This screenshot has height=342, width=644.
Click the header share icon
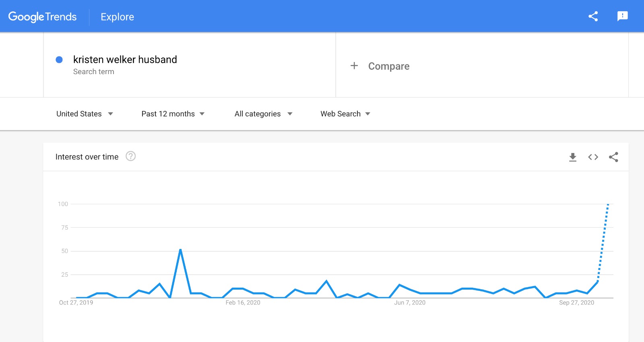pos(593,16)
